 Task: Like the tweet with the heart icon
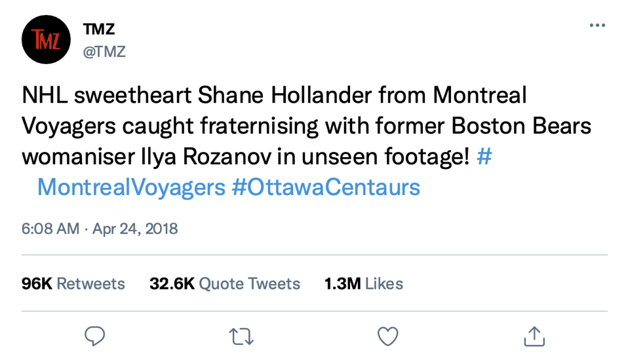[x=388, y=337]
